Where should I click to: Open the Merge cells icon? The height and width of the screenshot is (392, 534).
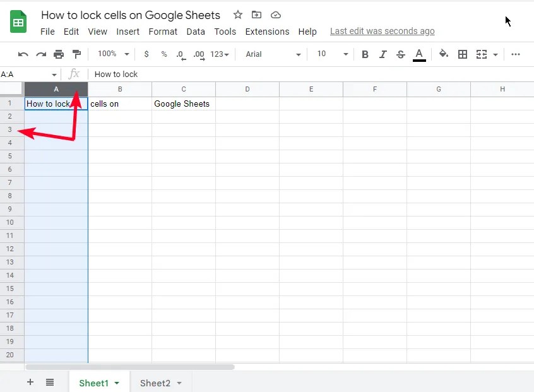480,54
